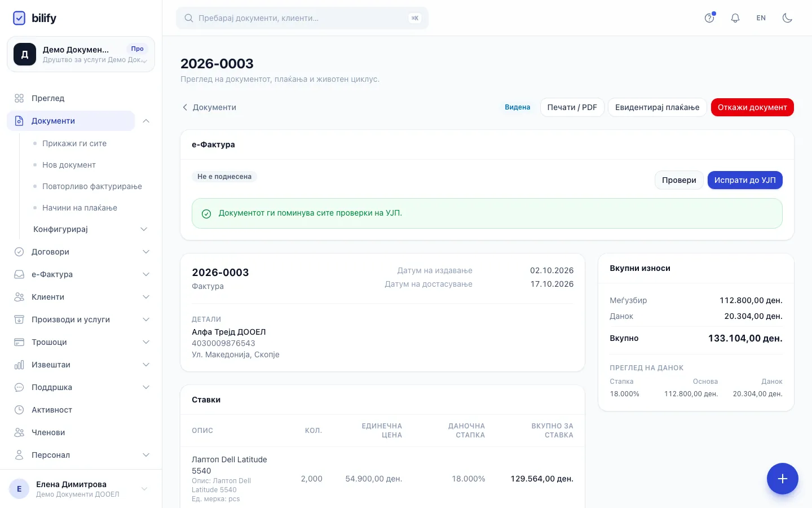This screenshot has width=812, height=508.
Task: Click the Членови group icon
Action: pyautogui.click(x=19, y=432)
